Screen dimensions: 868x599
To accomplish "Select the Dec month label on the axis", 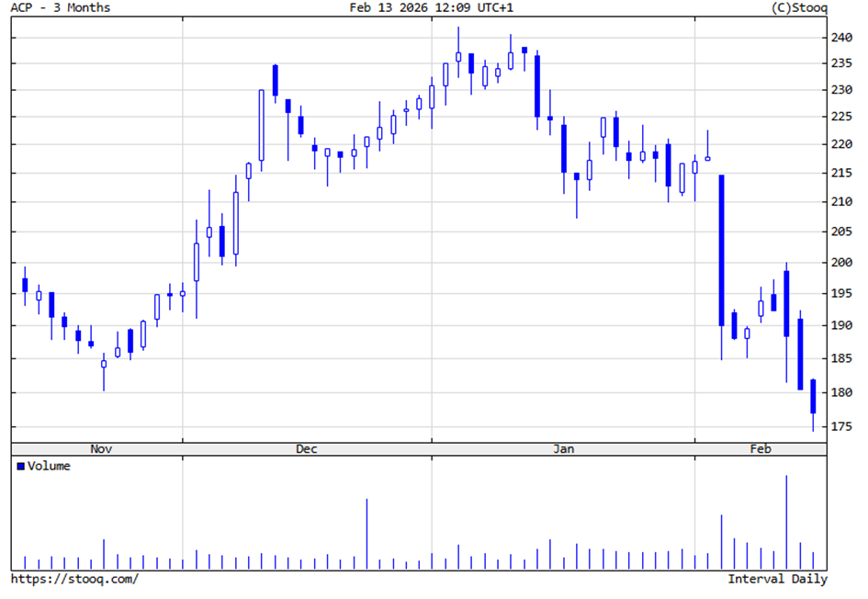I will [306, 448].
